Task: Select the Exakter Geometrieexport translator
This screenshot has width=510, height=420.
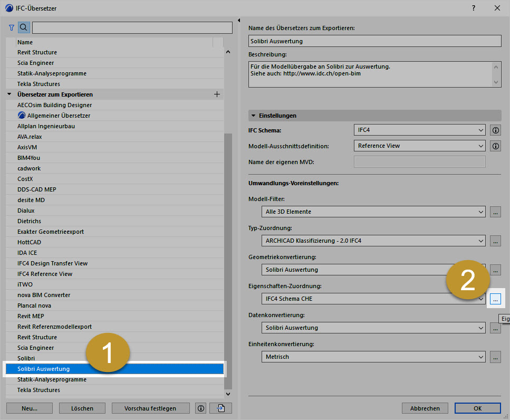Action: pyautogui.click(x=114, y=232)
